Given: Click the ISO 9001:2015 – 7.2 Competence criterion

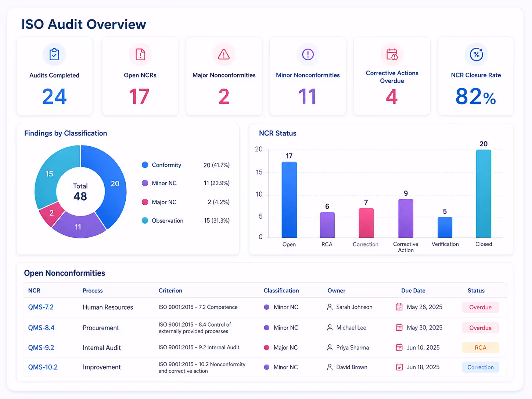Looking at the screenshot, I should 198,307.
